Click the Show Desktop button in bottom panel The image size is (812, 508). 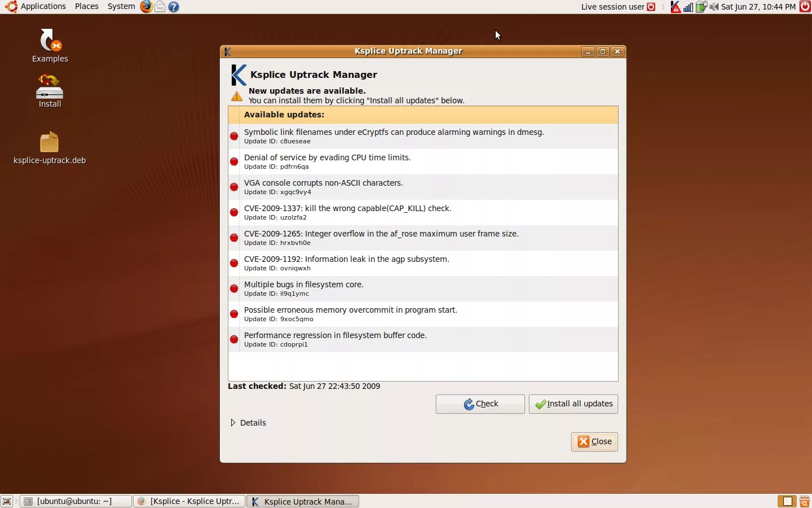click(x=7, y=501)
